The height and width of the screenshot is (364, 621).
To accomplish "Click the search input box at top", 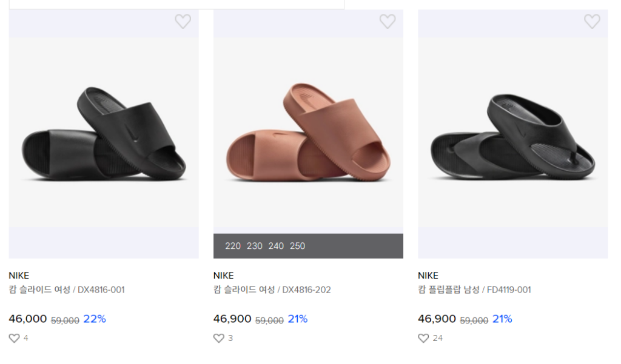I will coord(176,4).
